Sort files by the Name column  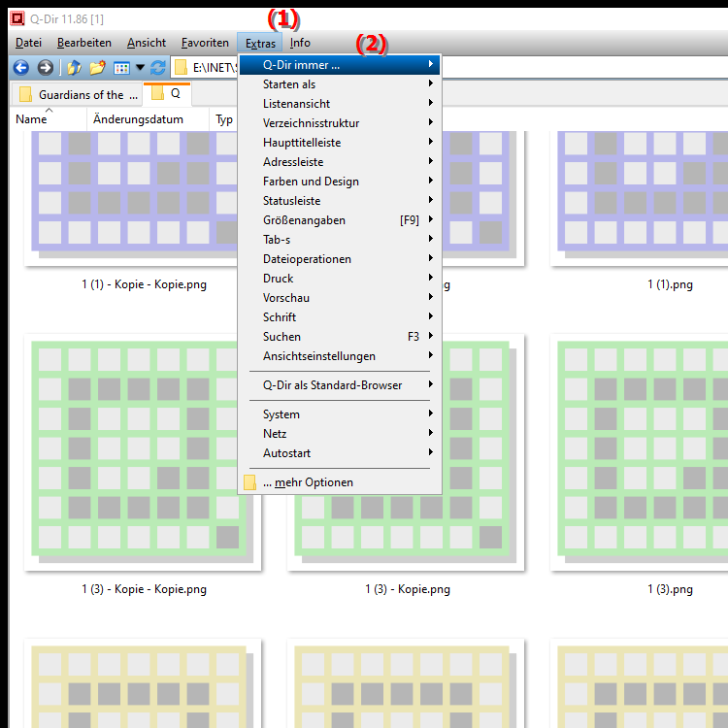[32, 119]
